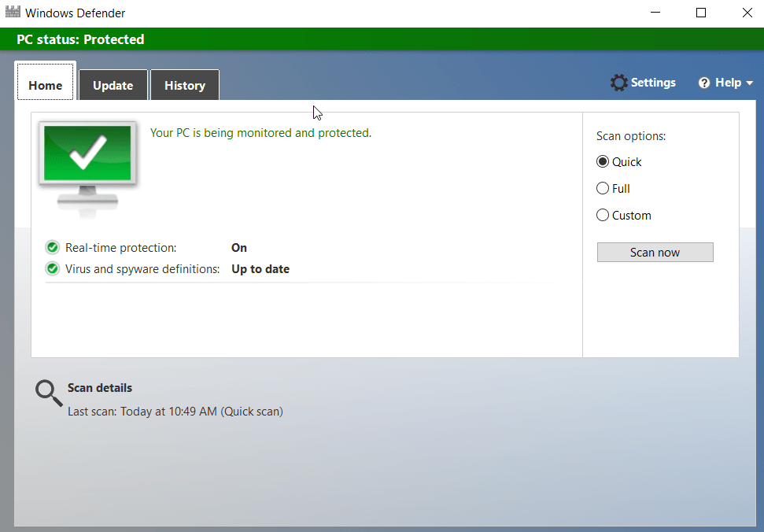The width and height of the screenshot is (764, 532).
Task: Click the Help label text
Action: click(x=728, y=83)
